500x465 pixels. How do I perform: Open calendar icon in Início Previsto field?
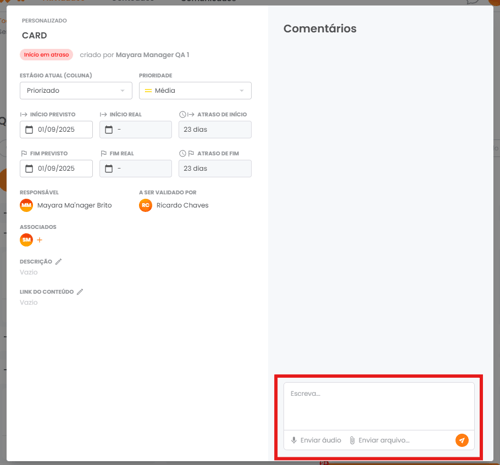point(29,129)
